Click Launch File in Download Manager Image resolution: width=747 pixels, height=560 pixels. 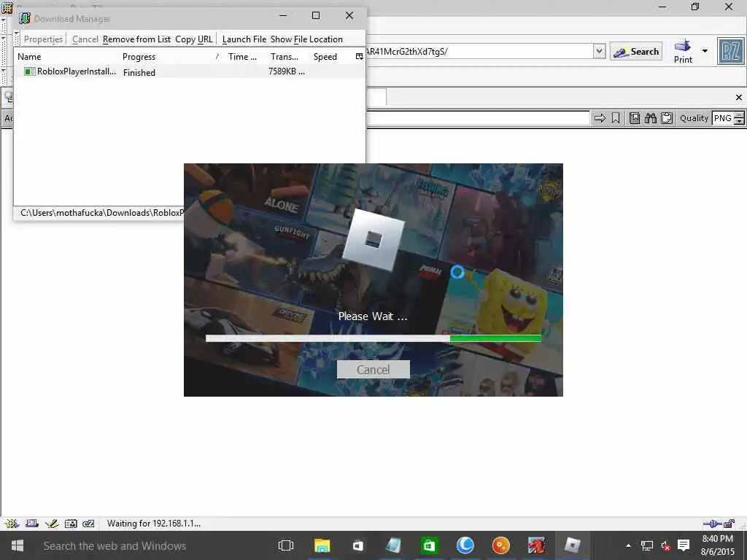244,39
